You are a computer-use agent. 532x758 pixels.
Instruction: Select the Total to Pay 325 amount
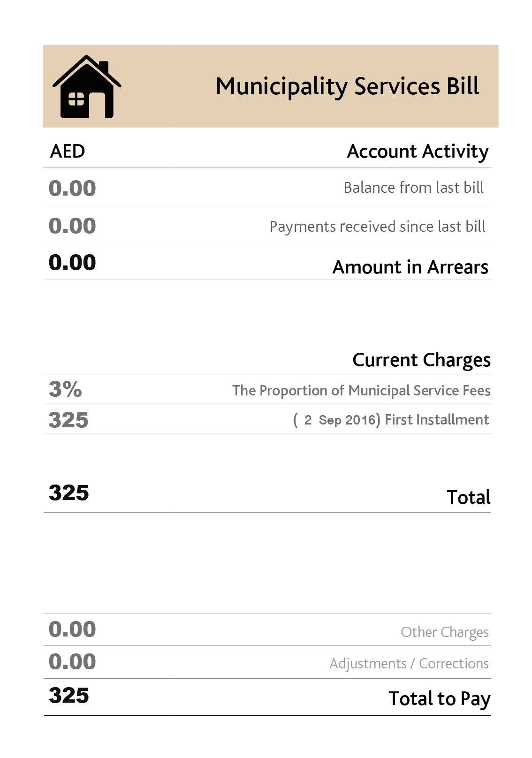(69, 696)
